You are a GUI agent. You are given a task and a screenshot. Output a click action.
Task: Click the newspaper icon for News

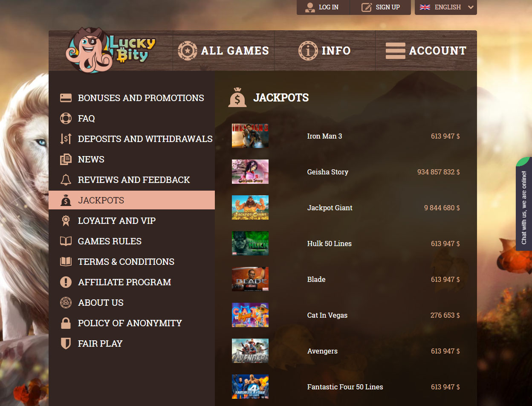pyautogui.click(x=66, y=159)
